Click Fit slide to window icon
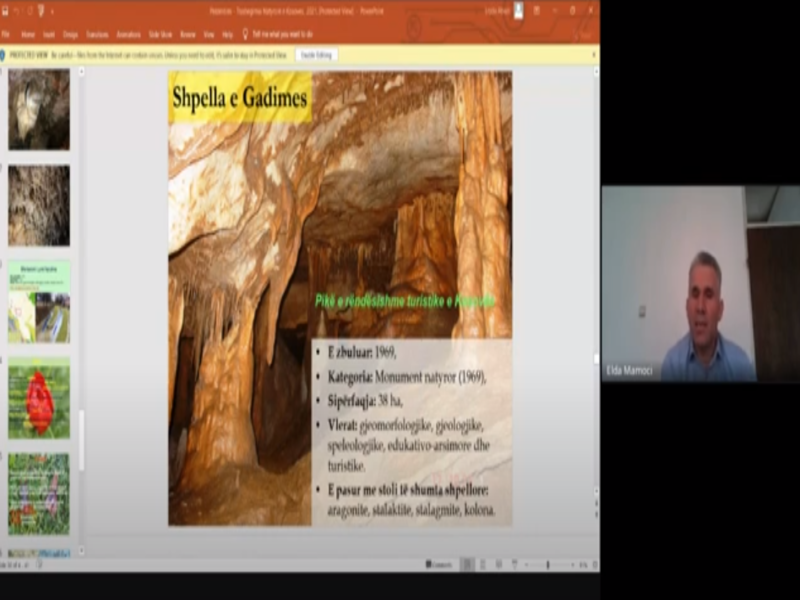The image size is (800, 600). click(x=592, y=565)
